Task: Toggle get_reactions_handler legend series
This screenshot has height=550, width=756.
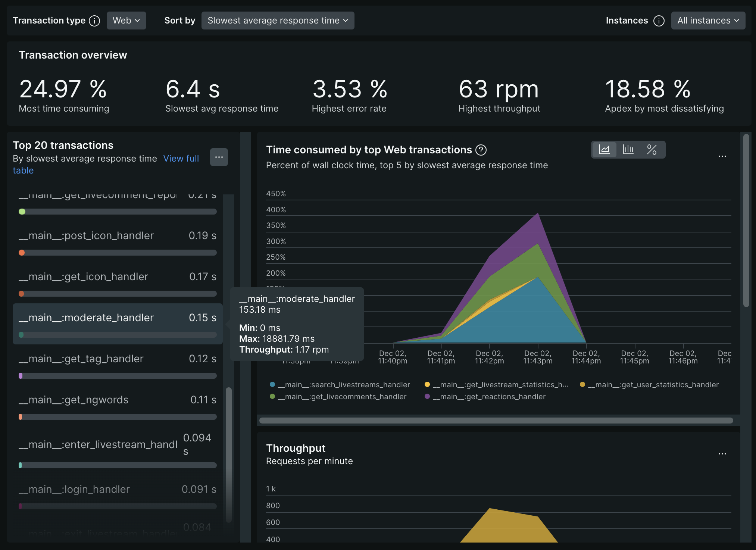Action: 489,397
